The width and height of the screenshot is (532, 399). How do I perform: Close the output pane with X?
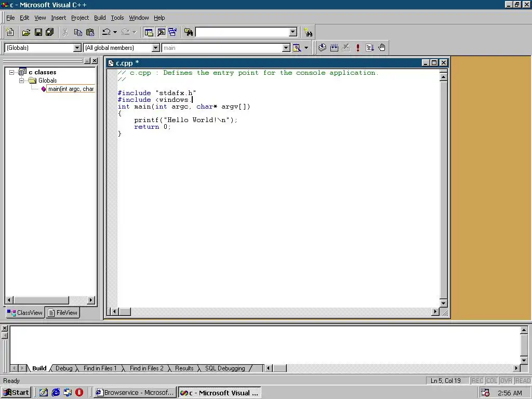pyautogui.click(x=4, y=328)
